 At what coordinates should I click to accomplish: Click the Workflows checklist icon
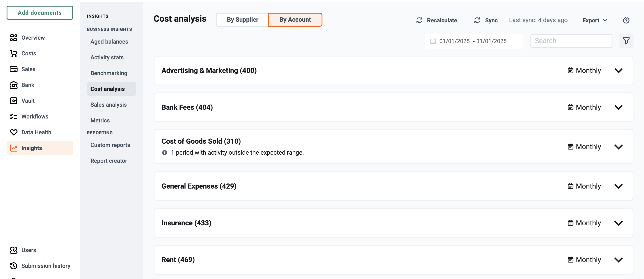[14, 116]
